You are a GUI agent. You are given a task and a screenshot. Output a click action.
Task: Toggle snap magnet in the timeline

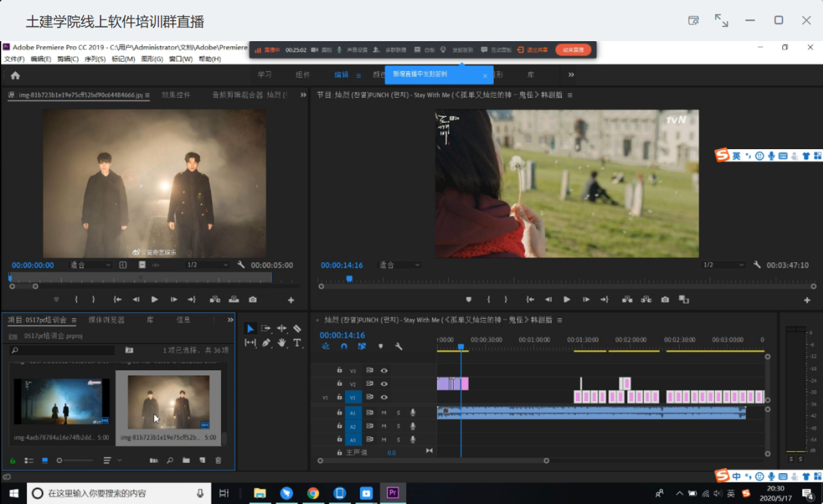(344, 346)
